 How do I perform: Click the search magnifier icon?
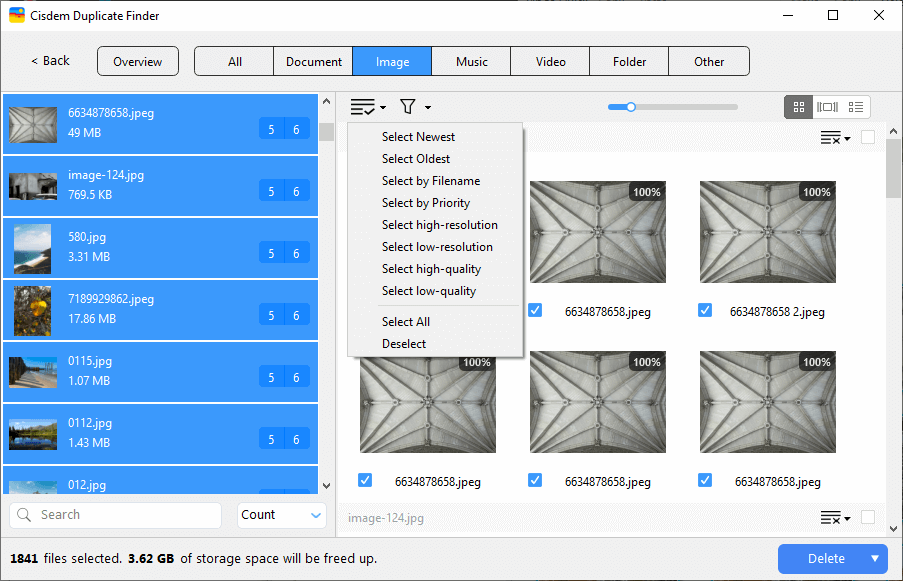[23, 514]
